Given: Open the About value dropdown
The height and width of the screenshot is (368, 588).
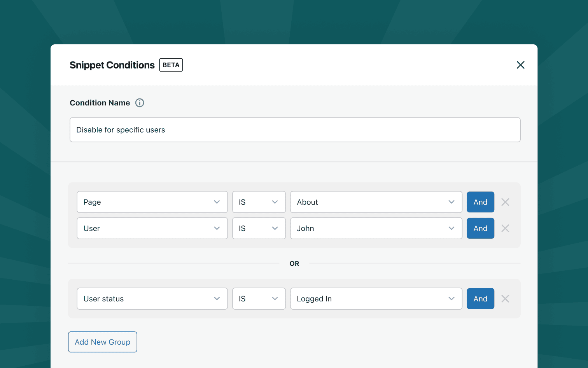Looking at the screenshot, I should (376, 202).
